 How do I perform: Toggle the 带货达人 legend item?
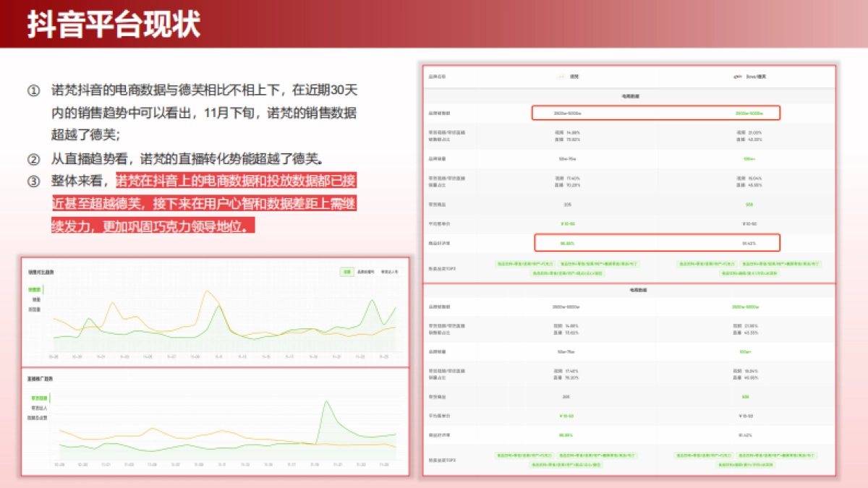38,407
